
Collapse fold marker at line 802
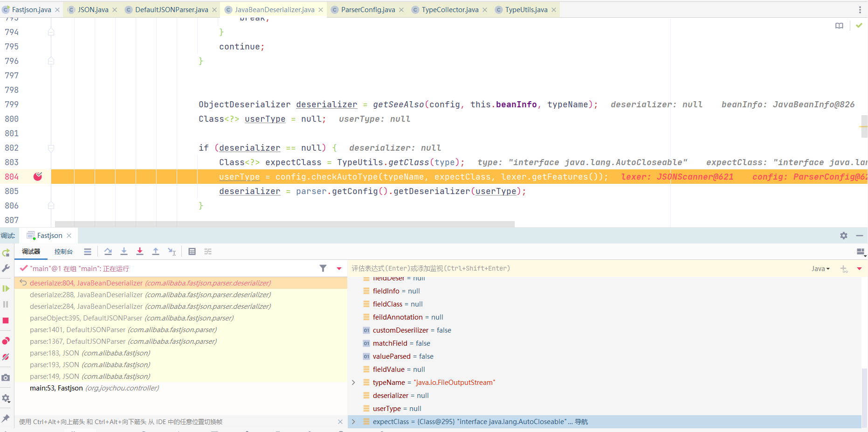(x=51, y=148)
